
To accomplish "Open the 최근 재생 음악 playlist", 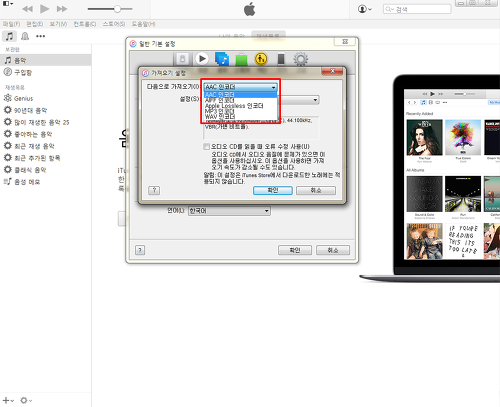I will tap(45, 146).
